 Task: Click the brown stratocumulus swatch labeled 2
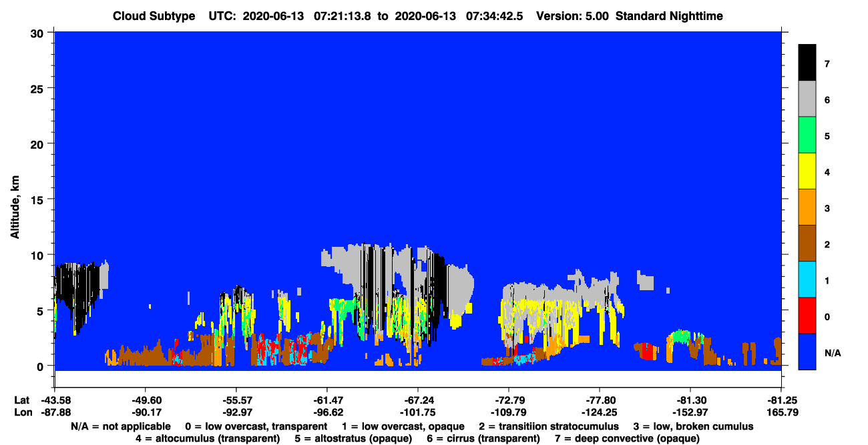click(x=807, y=244)
